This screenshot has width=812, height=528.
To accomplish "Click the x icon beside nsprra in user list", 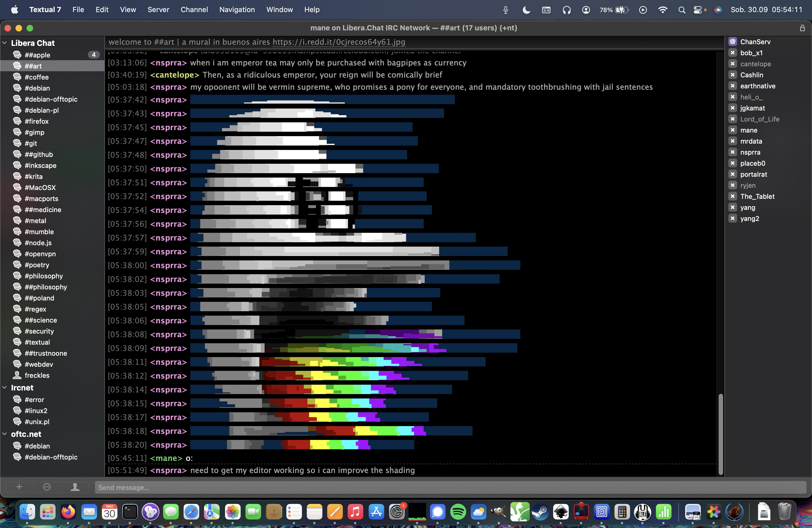I will (x=732, y=152).
